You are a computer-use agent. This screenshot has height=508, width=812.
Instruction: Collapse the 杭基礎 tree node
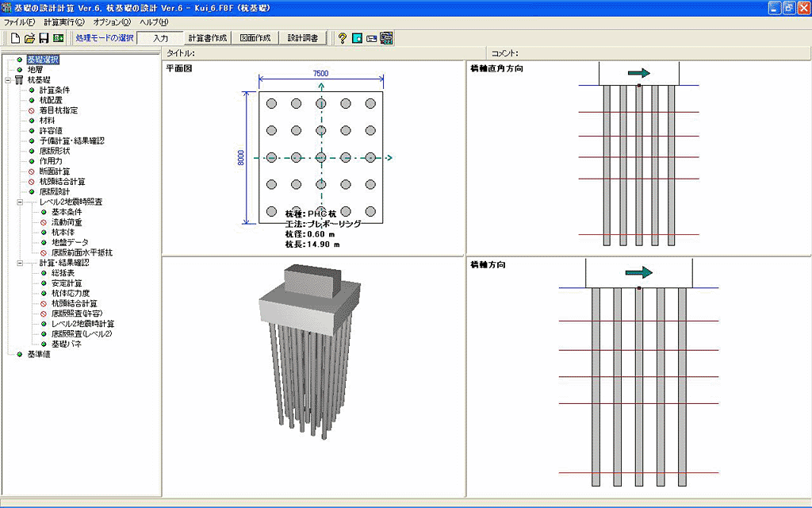click(x=8, y=80)
